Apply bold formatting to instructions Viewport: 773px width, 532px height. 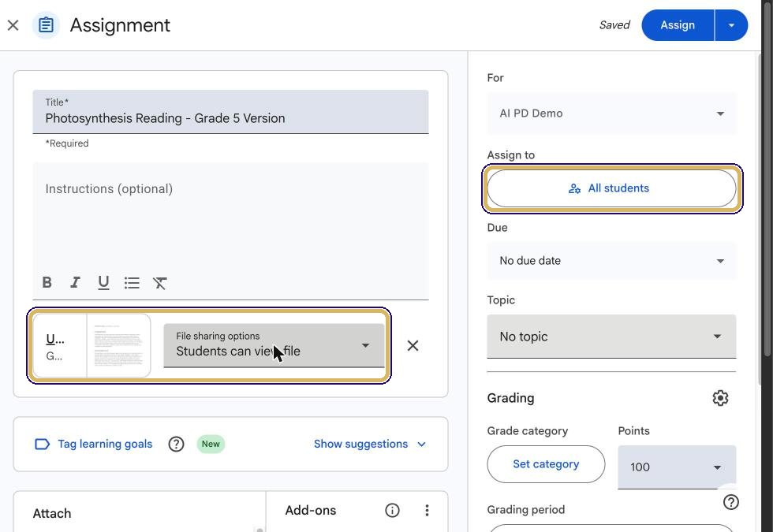[x=47, y=282]
